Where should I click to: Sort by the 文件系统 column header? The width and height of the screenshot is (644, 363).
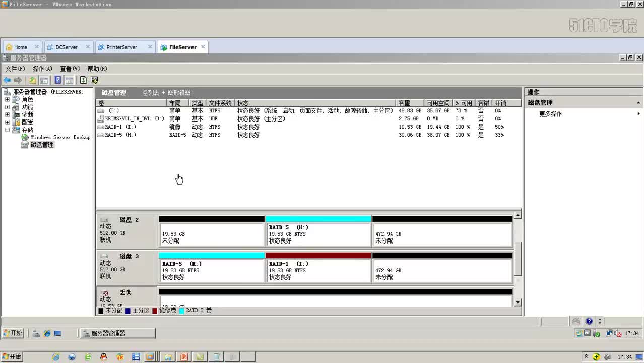(221, 103)
